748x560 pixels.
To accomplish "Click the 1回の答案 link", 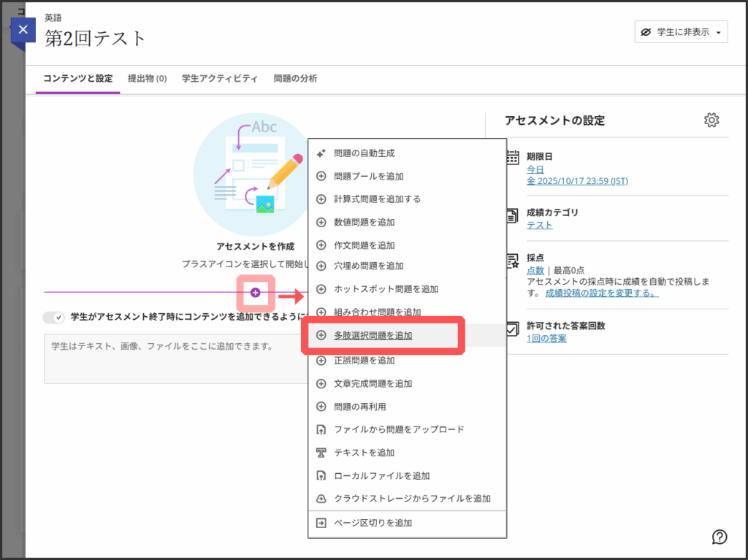I will pyautogui.click(x=546, y=339).
